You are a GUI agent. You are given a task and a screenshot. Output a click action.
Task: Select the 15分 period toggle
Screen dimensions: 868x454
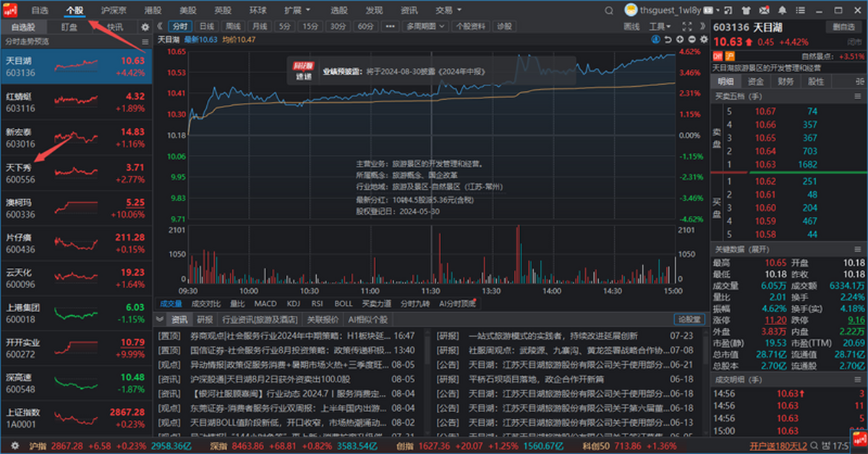point(310,26)
